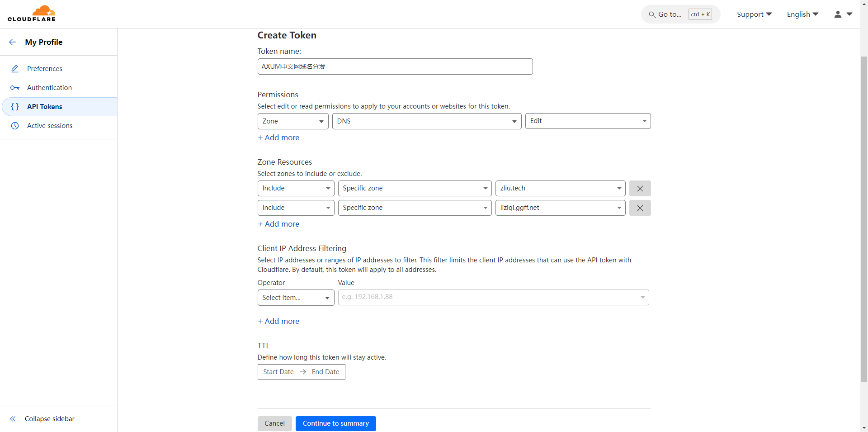Add more under Permissions

point(278,138)
